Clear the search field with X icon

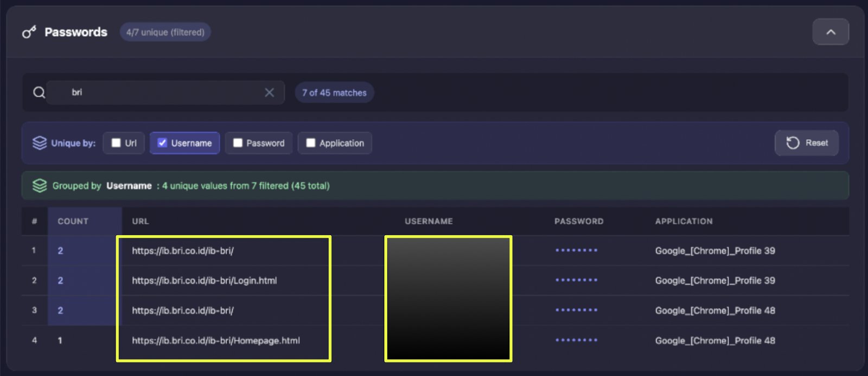point(269,93)
